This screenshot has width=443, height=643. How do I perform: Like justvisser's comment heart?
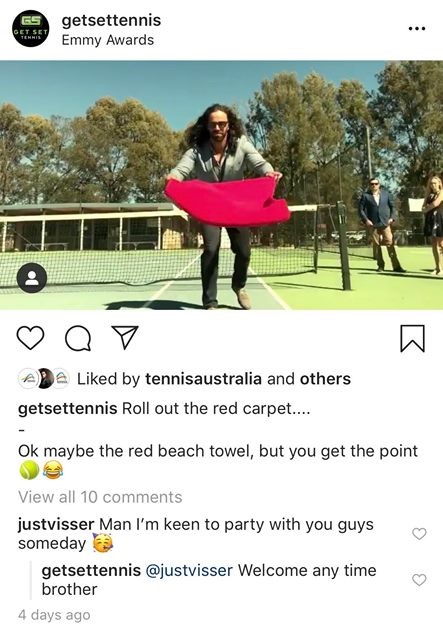pyautogui.click(x=419, y=534)
